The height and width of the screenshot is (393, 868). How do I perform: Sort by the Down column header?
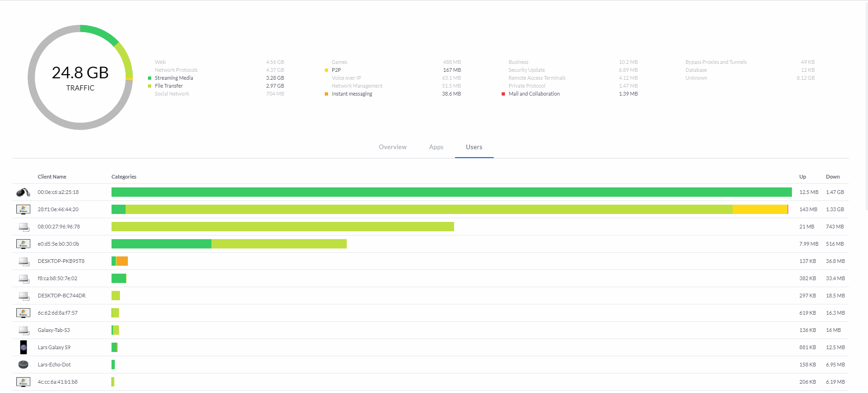click(833, 177)
